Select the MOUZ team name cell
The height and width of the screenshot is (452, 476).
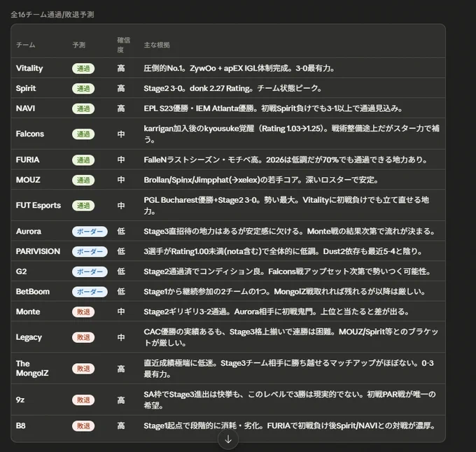[x=28, y=180]
